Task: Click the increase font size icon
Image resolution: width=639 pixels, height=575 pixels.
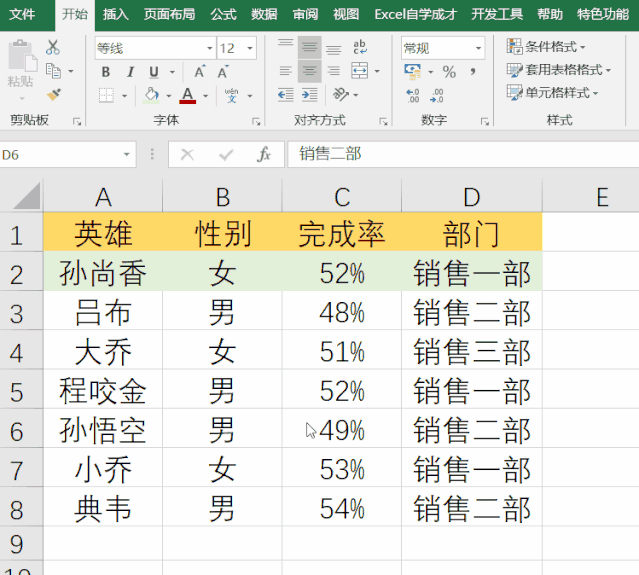Action: coord(200,72)
